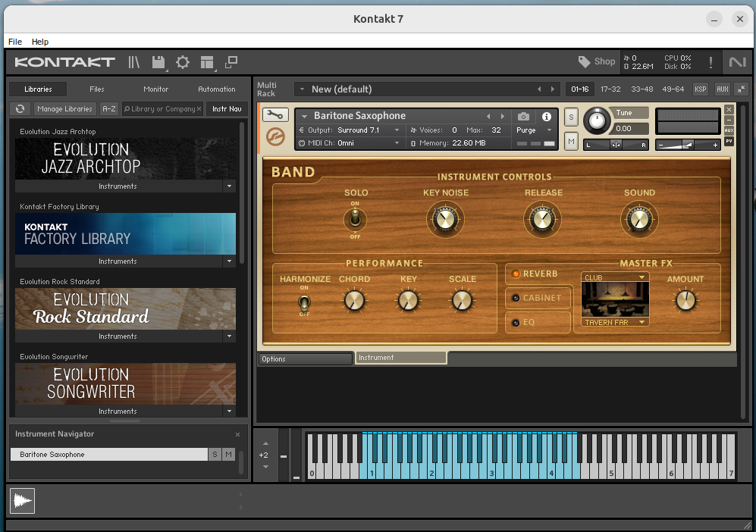The image size is (756, 532).
Task: Select the previous instrument preset arrow for Baritone Saxophone
Action: point(488,116)
